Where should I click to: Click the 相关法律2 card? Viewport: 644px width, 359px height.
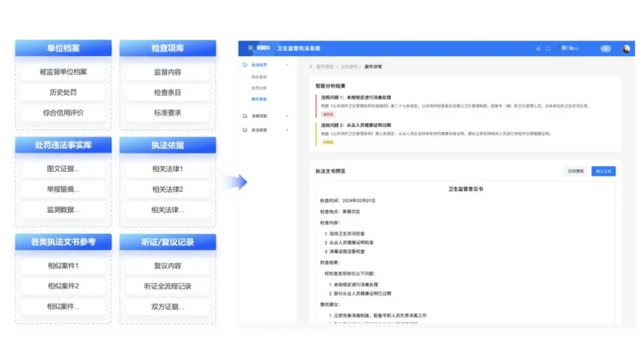point(167,189)
